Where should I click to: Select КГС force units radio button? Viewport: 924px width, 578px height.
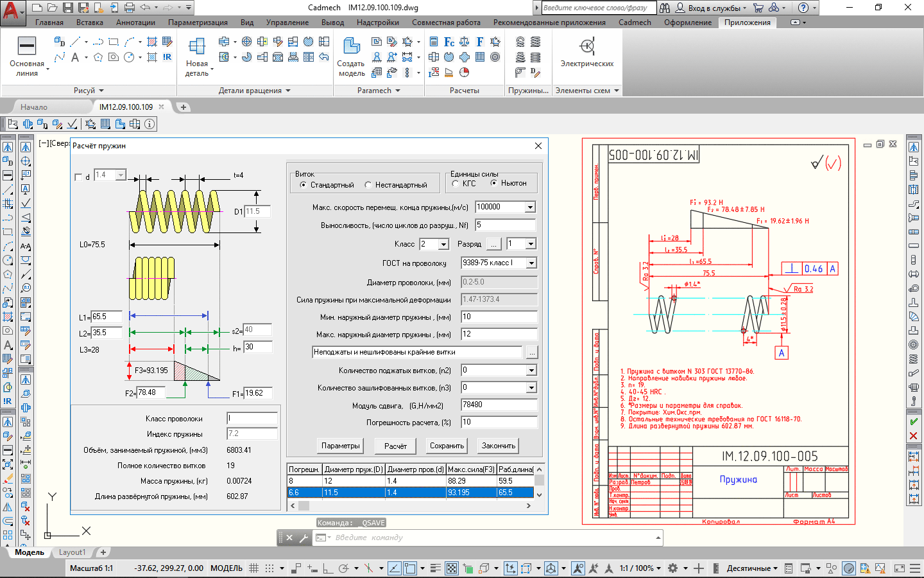(x=456, y=184)
